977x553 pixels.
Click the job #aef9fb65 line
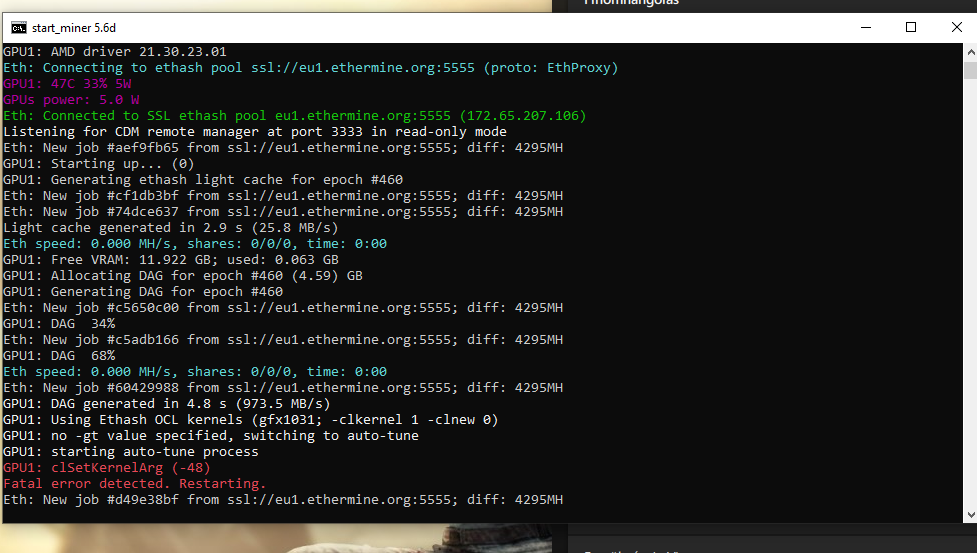point(283,148)
